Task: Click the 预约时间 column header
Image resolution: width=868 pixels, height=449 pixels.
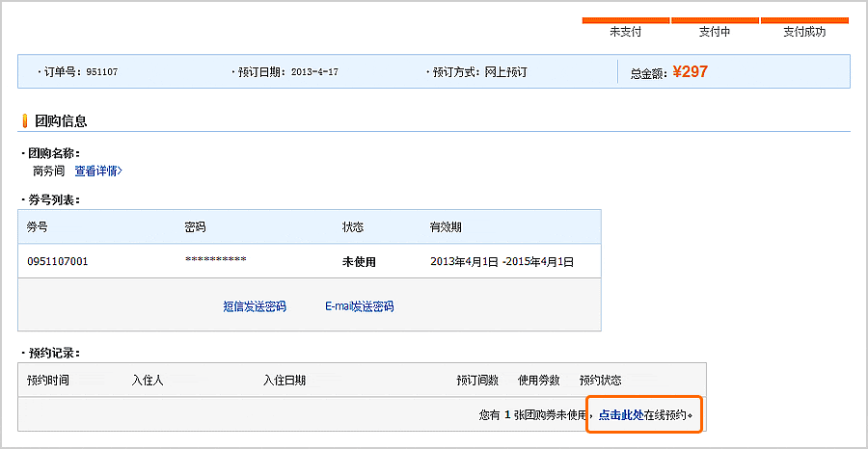Action: 48,381
